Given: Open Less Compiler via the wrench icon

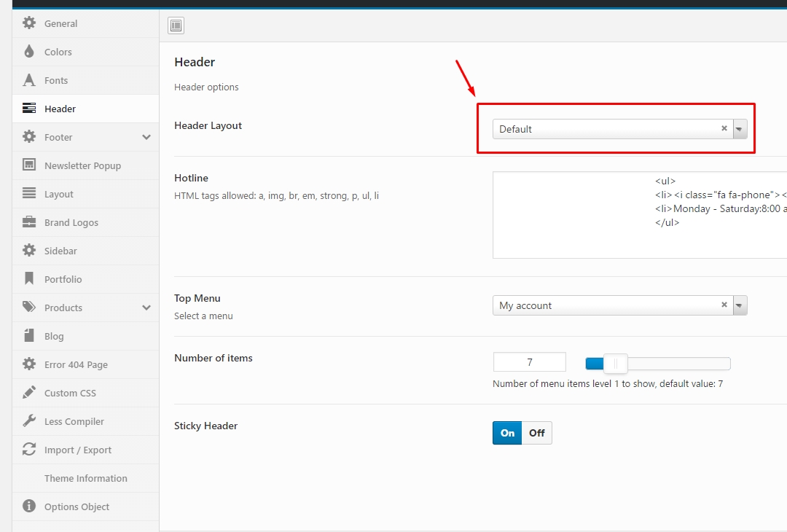Looking at the screenshot, I should point(28,421).
